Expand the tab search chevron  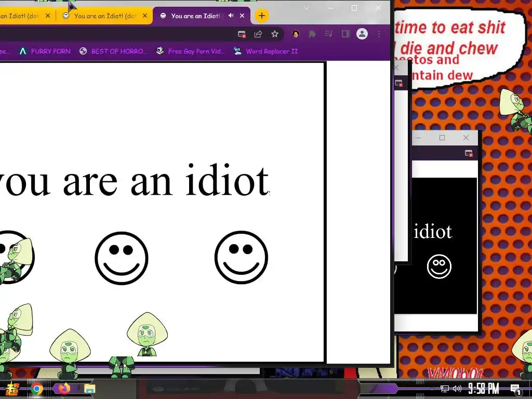[307, 8]
